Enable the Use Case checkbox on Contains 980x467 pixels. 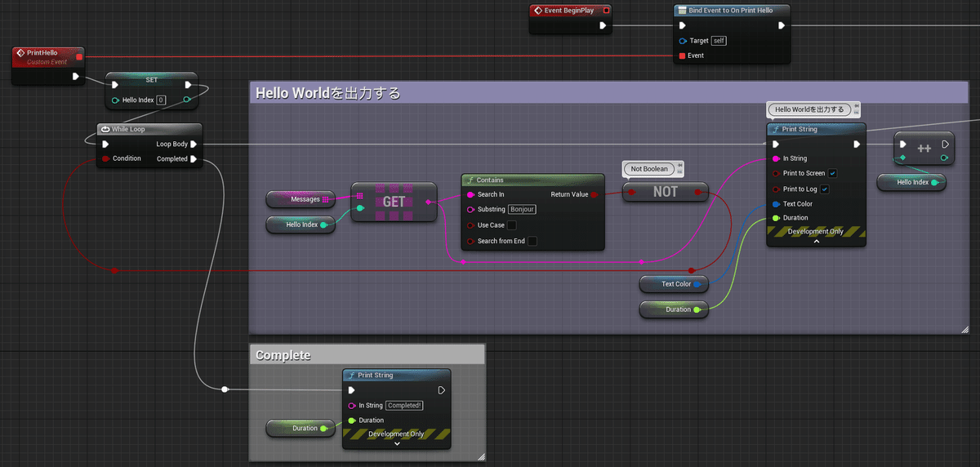512,225
